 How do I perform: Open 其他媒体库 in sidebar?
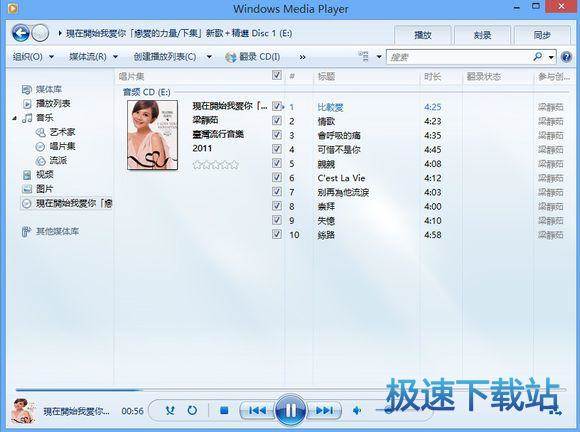point(50,232)
